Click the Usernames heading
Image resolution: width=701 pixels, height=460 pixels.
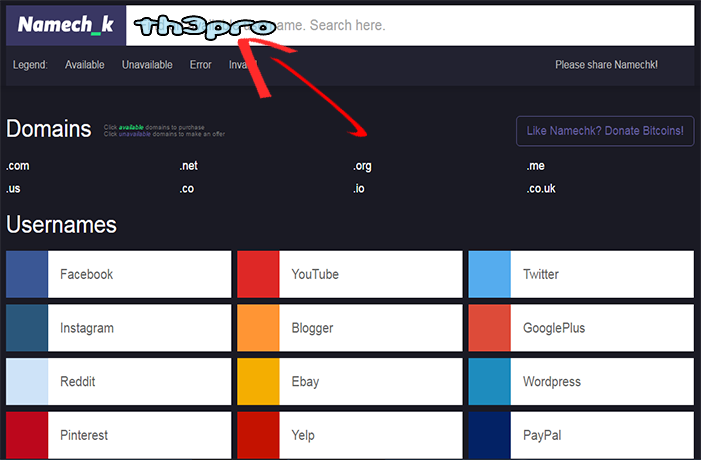click(61, 224)
